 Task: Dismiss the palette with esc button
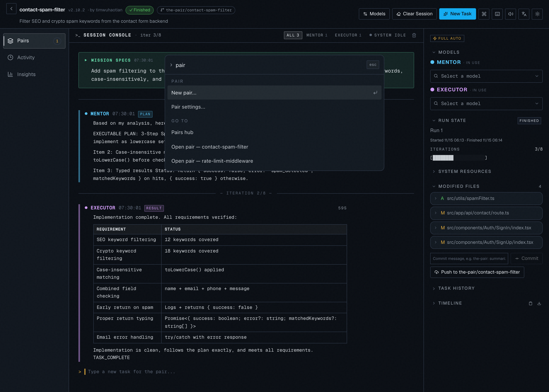pos(373,65)
